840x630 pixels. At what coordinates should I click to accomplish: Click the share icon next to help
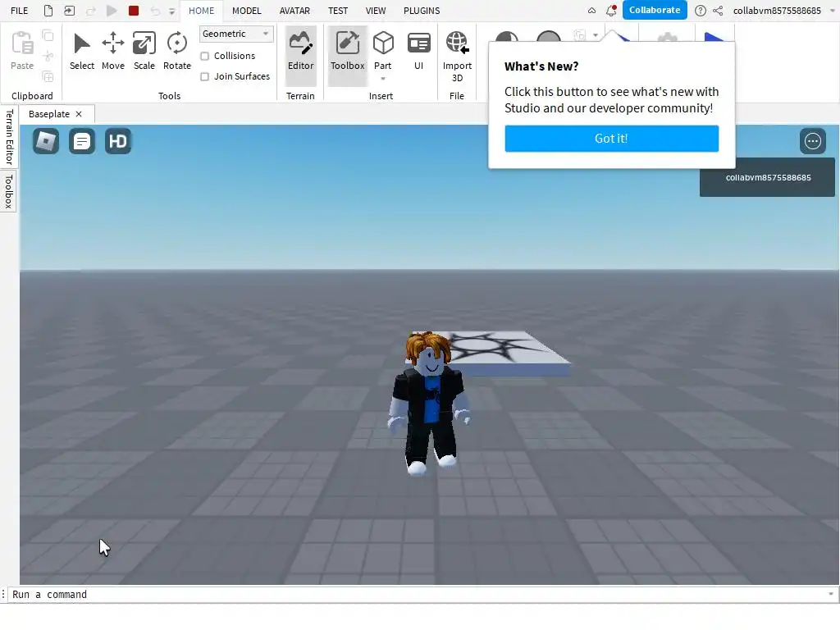(718, 11)
